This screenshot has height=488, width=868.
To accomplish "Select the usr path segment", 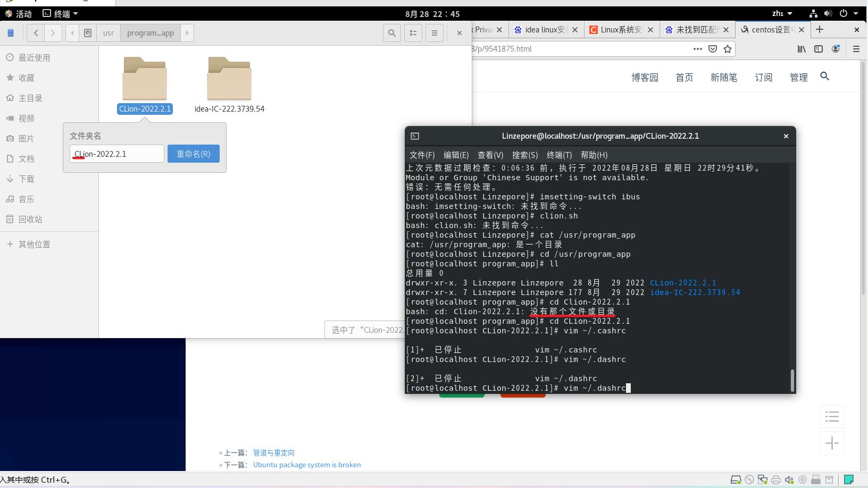I will [108, 33].
